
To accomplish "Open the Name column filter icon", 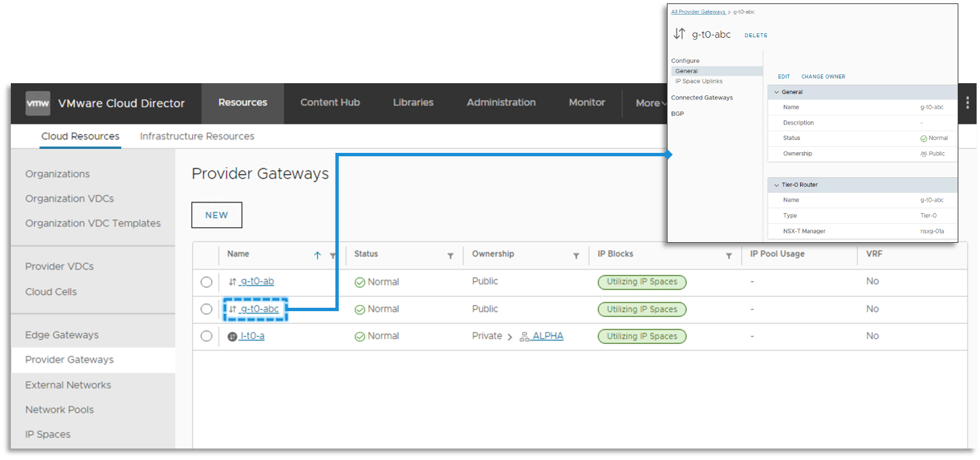I will tap(333, 256).
